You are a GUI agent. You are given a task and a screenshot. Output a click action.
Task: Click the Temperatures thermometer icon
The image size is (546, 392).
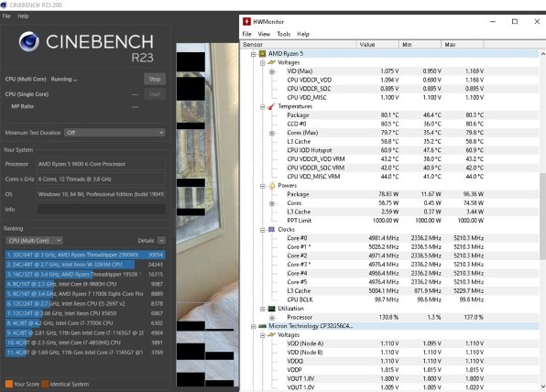click(271, 106)
